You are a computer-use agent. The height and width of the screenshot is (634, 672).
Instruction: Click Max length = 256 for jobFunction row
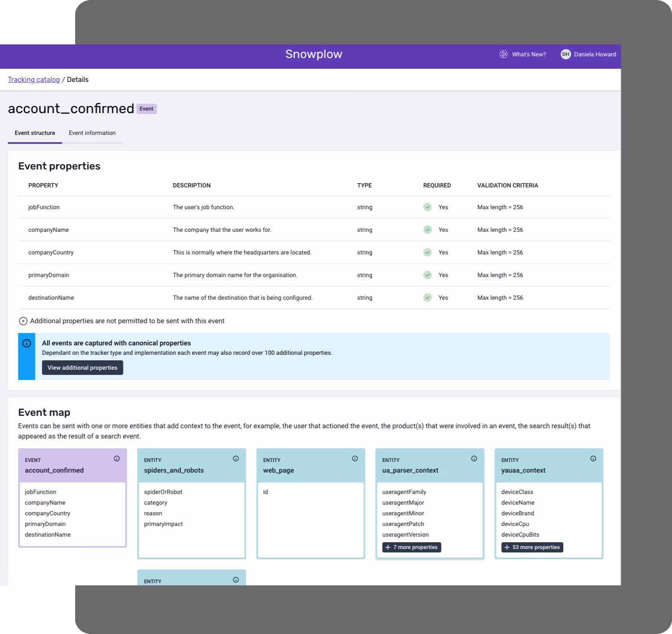[500, 207]
